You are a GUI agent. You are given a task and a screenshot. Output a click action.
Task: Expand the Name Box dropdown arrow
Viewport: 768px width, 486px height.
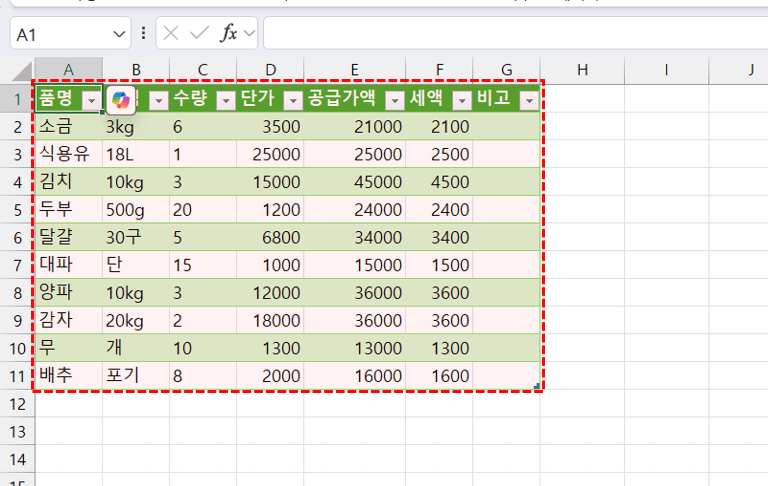coord(121,34)
